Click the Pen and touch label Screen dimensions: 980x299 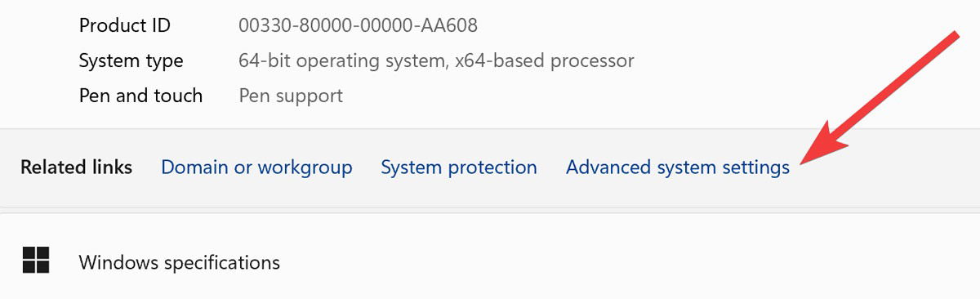140,96
